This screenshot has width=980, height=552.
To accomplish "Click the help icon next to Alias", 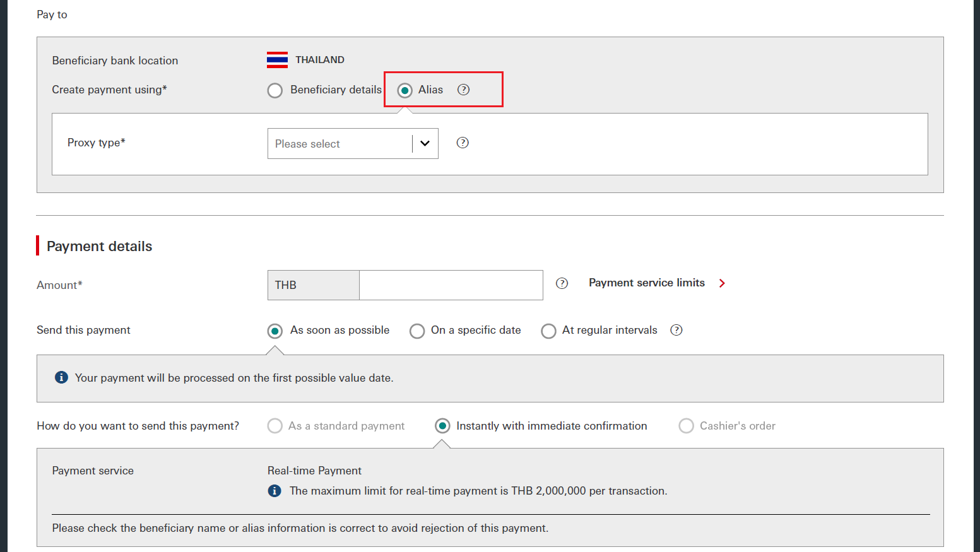I will (463, 90).
